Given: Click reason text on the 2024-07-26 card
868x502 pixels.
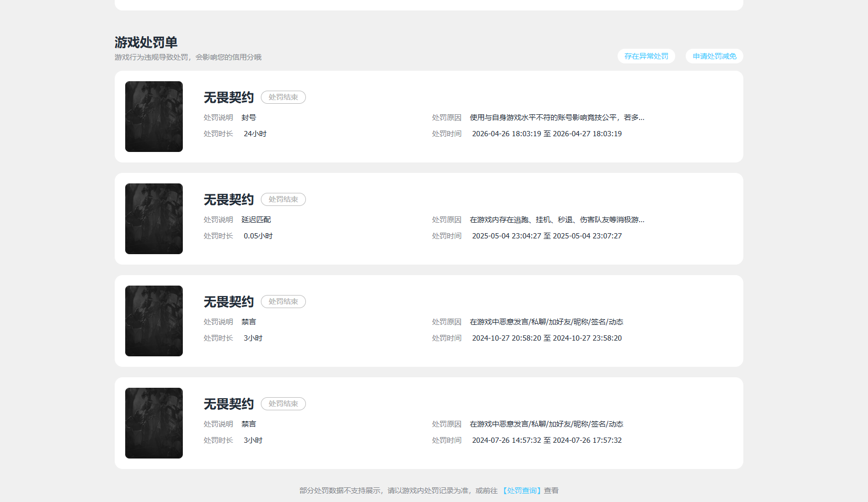Looking at the screenshot, I should pos(546,424).
